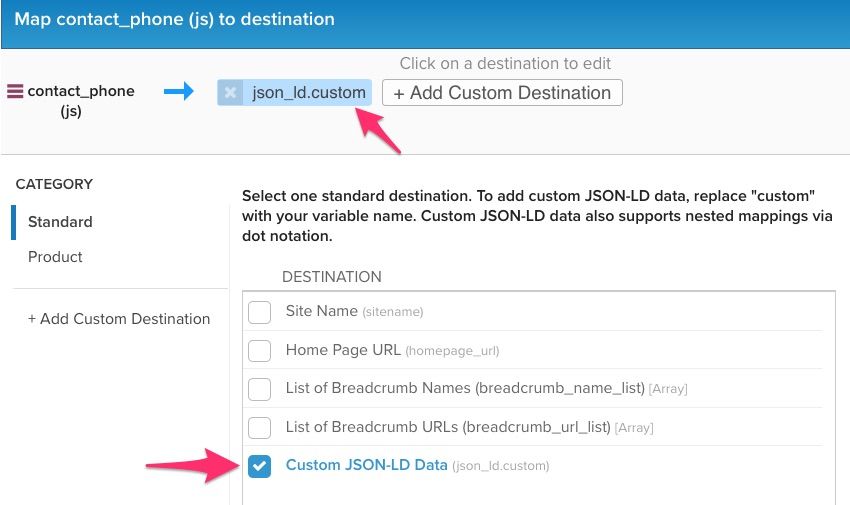Screen dimensions: 850x505
Task: Click the boxed + Add Custom Destination button
Action: (502, 93)
